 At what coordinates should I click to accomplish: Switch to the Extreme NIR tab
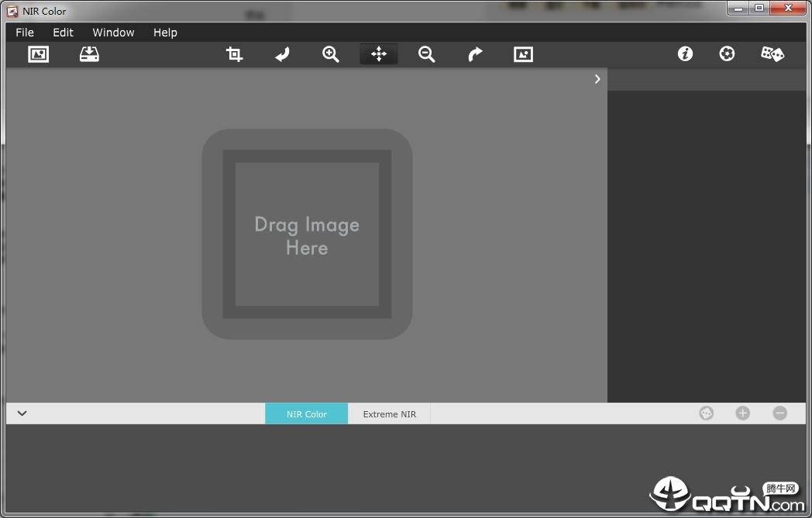pyautogui.click(x=389, y=414)
